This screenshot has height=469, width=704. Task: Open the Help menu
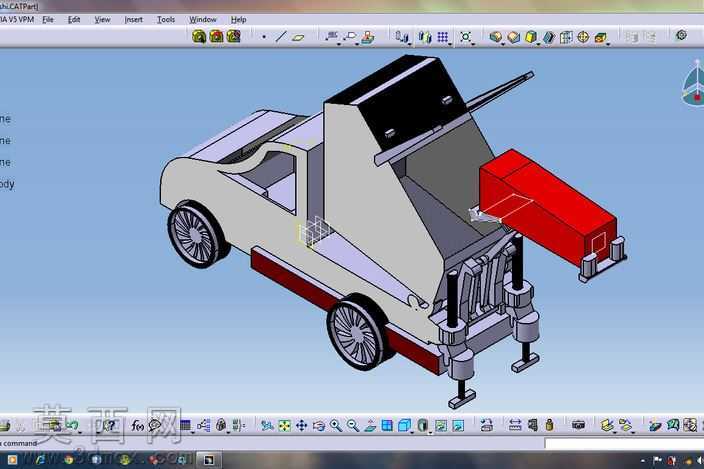pos(238,20)
